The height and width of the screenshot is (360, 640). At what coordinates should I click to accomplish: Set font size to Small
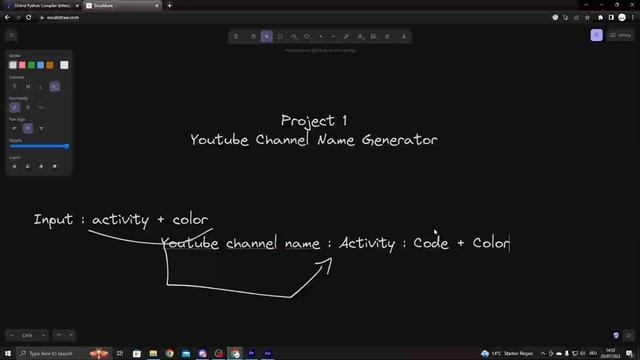14,87
